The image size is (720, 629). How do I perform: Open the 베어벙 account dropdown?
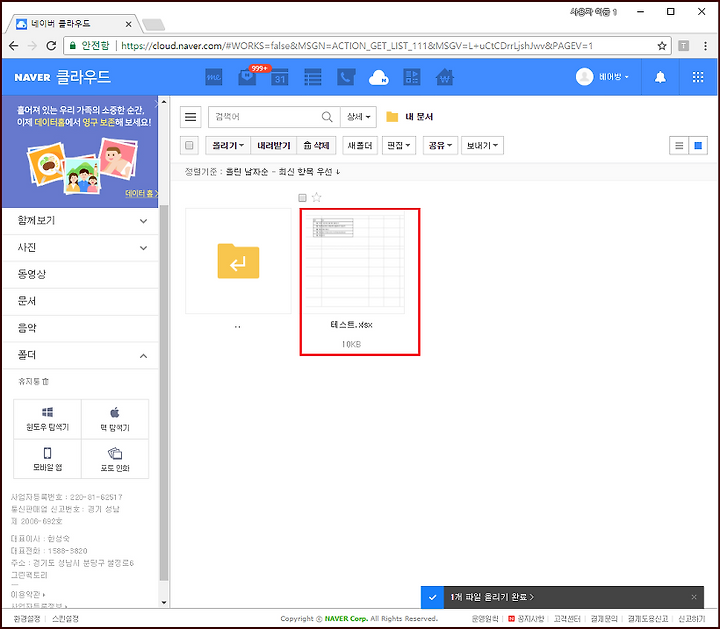(613, 77)
